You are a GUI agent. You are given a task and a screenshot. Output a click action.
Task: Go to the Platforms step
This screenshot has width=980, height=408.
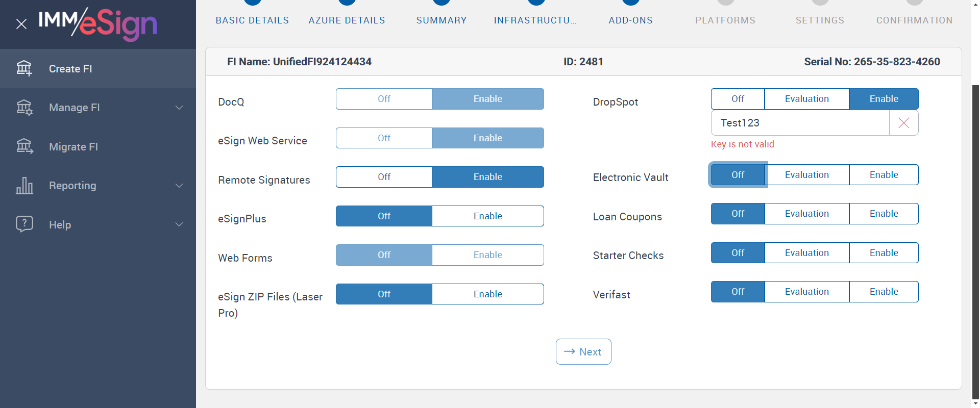[x=725, y=20]
